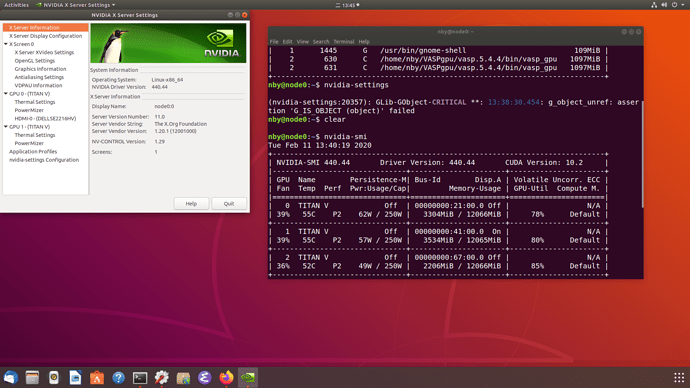The image size is (690, 388).
Task: Select Graphics Information entry
Action: [x=40, y=69]
